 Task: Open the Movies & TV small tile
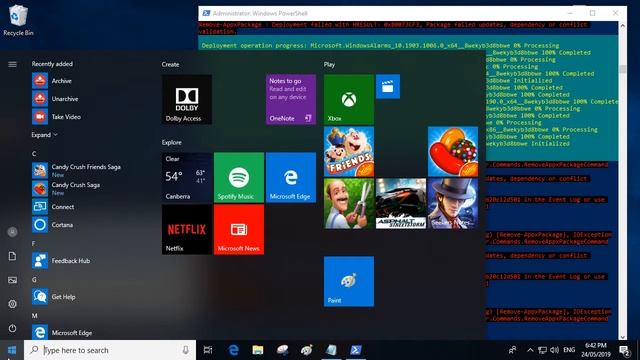[x=388, y=86]
